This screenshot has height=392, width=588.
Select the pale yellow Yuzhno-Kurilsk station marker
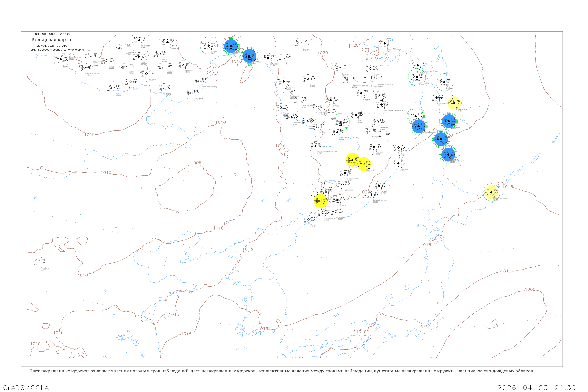click(491, 192)
